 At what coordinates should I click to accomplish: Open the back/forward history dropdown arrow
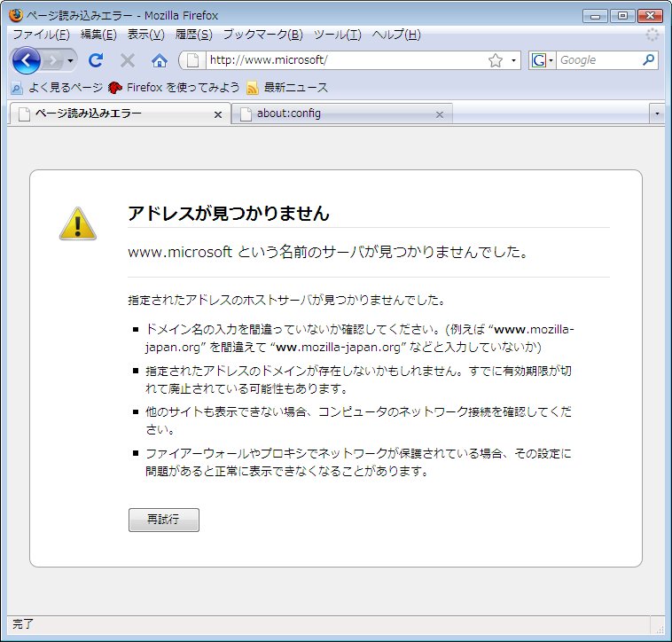click(70, 60)
